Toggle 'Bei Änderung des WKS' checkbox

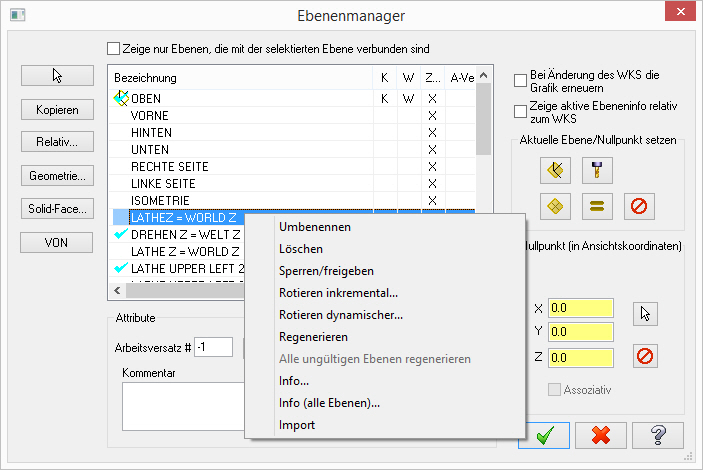[x=520, y=81]
